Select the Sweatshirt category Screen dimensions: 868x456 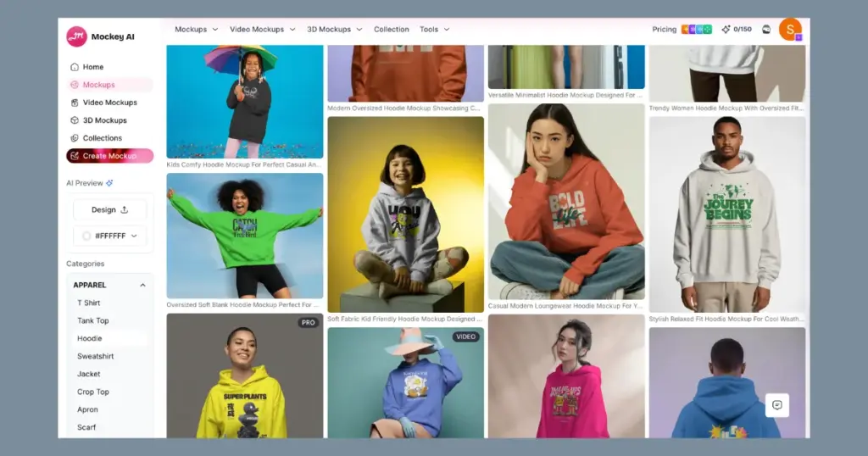(95, 357)
